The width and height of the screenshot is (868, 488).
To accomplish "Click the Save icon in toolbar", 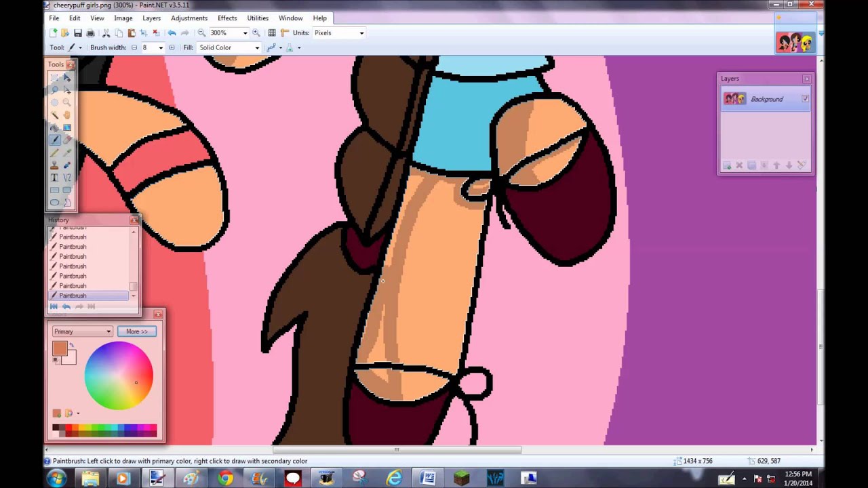I will 78,33.
